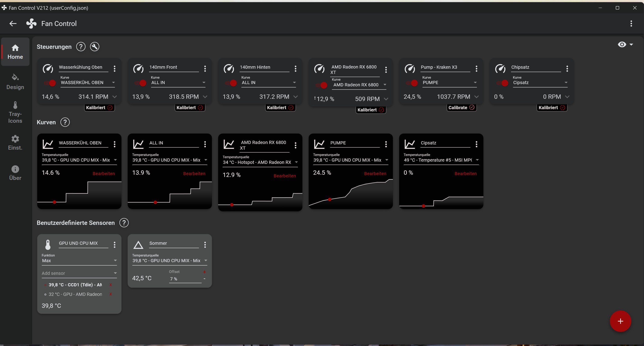Click the wrench icon next to Steuerungen

point(94,47)
